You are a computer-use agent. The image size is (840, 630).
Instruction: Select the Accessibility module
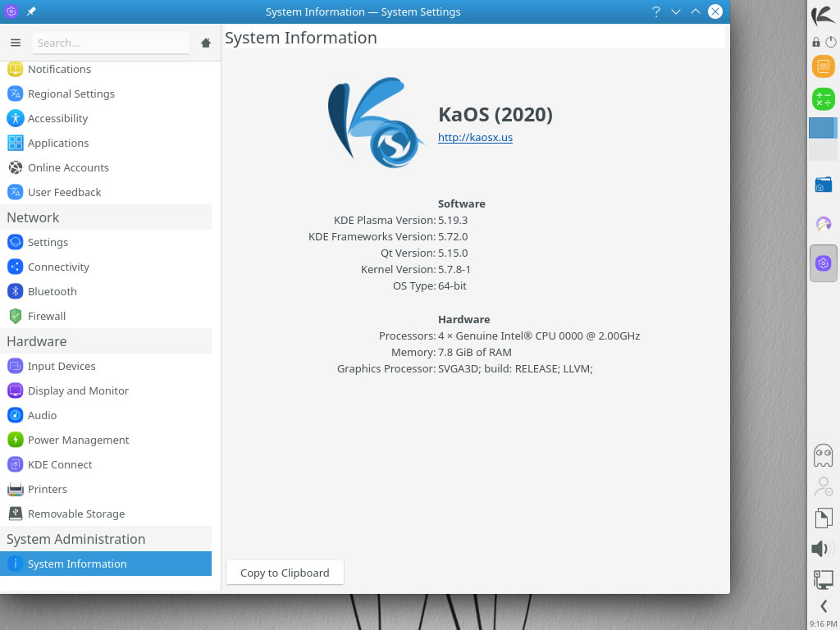pyautogui.click(x=106, y=118)
